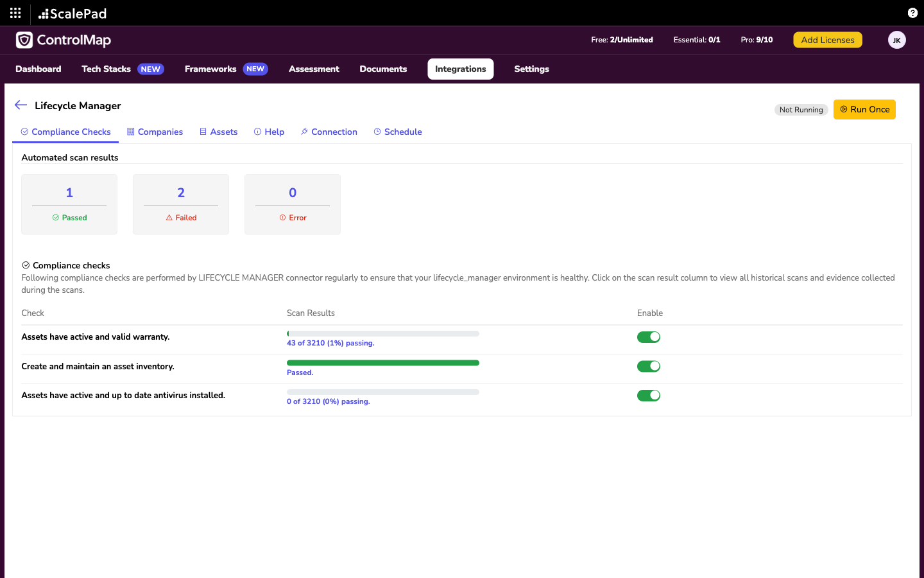Screen dimensions: 924x578
Task: Click the Failed warning triangle icon
Action: pos(169,218)
